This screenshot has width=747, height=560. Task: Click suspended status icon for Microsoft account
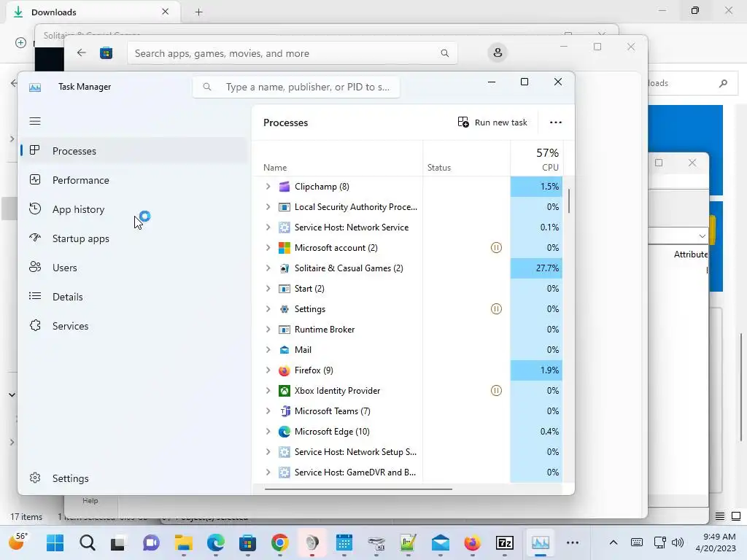point(496,248)
